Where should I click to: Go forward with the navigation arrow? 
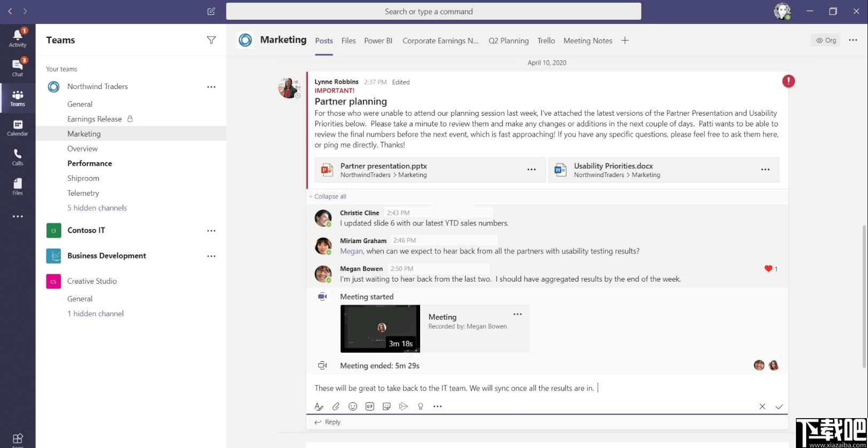click(25, 11)
